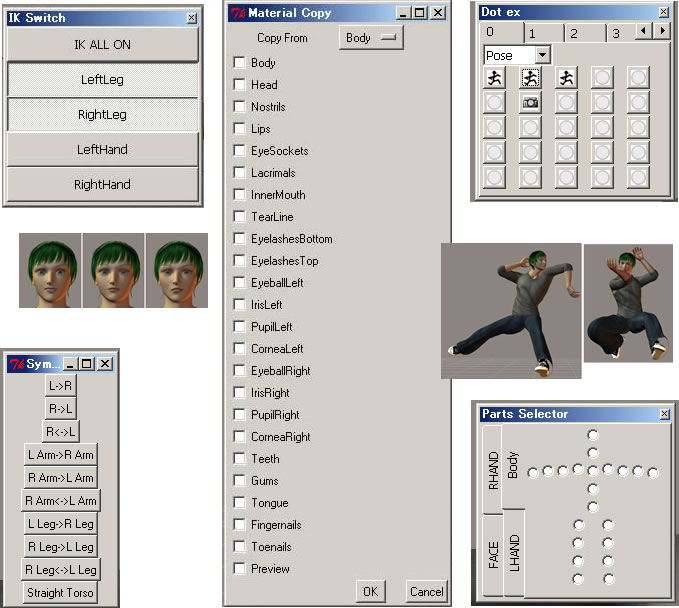Check the EyeSockets checkbox
Screen dimensions: 679x608
point(239,150)
